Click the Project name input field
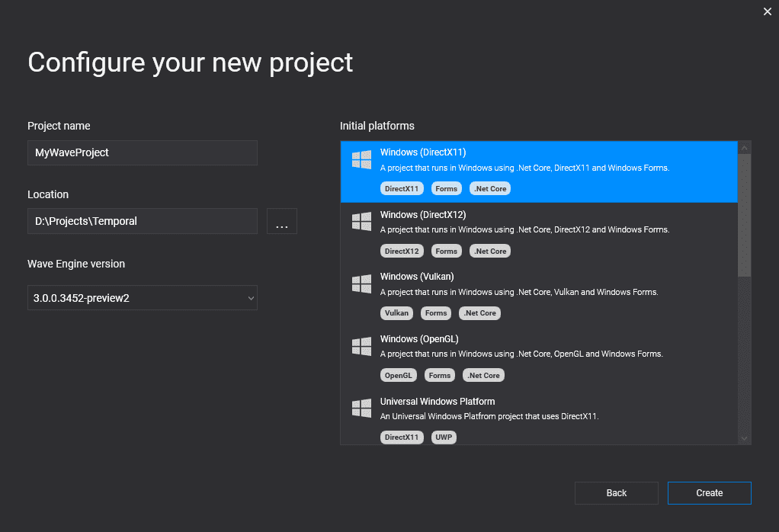 coord(142,152)
